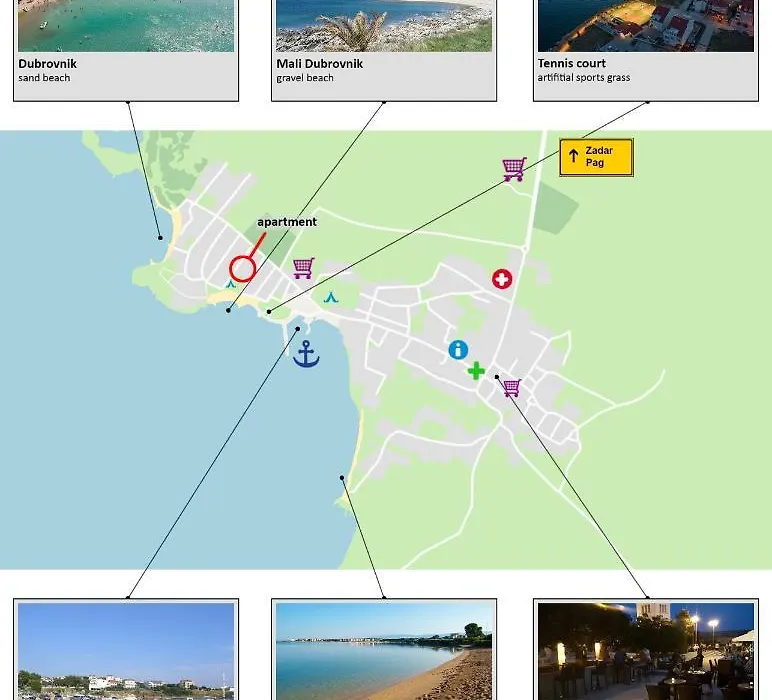Click the yellow Zadar Pag direction sign
772x700 pixels.
coord(596,158)
